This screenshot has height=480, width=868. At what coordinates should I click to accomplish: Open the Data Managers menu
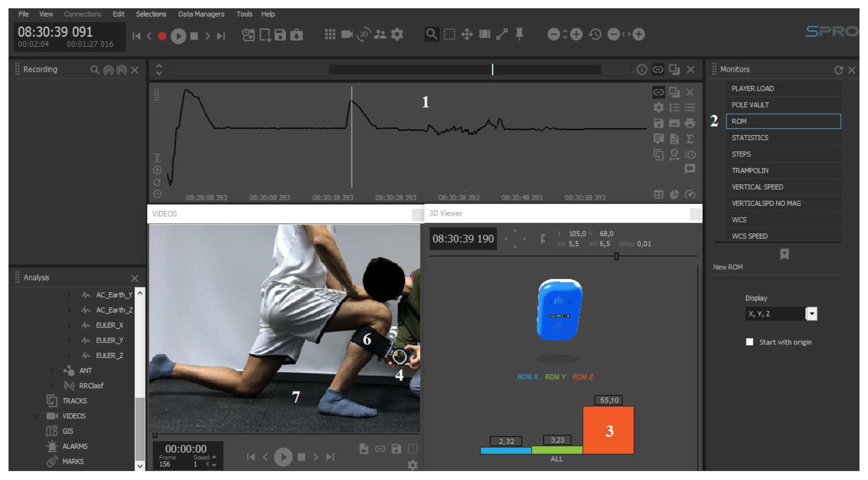[x=201, y=14]
